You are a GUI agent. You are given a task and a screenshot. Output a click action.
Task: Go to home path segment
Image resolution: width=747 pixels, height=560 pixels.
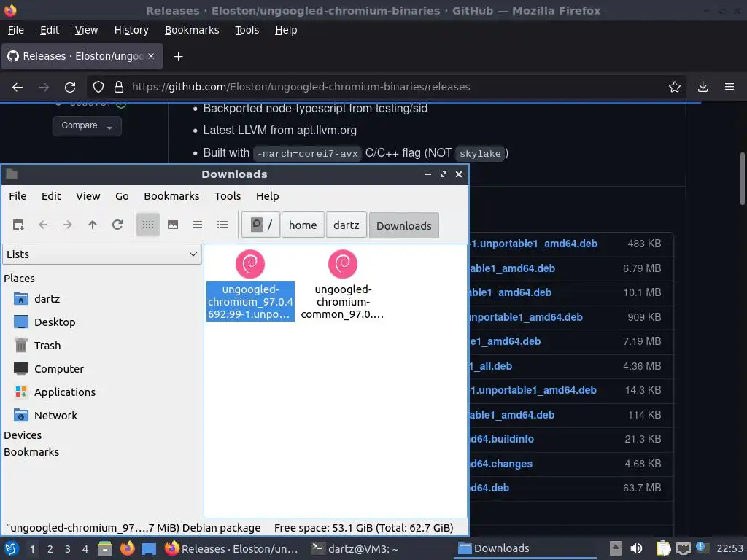303,225
